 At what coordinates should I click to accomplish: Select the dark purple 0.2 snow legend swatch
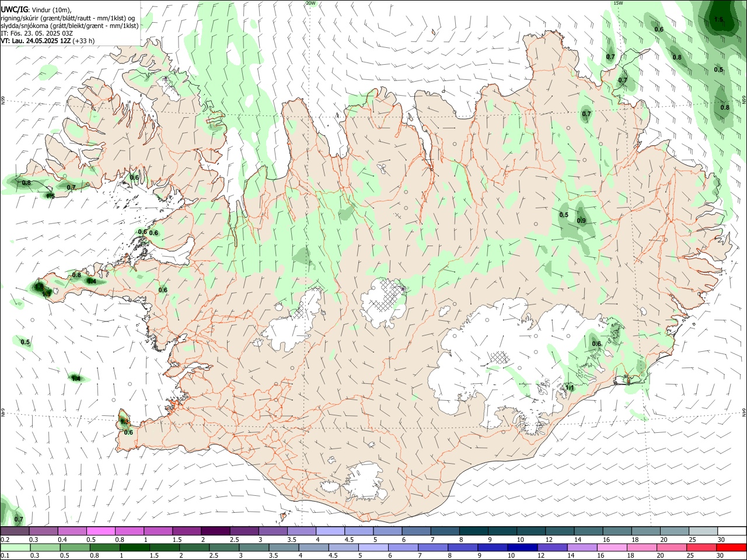[15, 531]
